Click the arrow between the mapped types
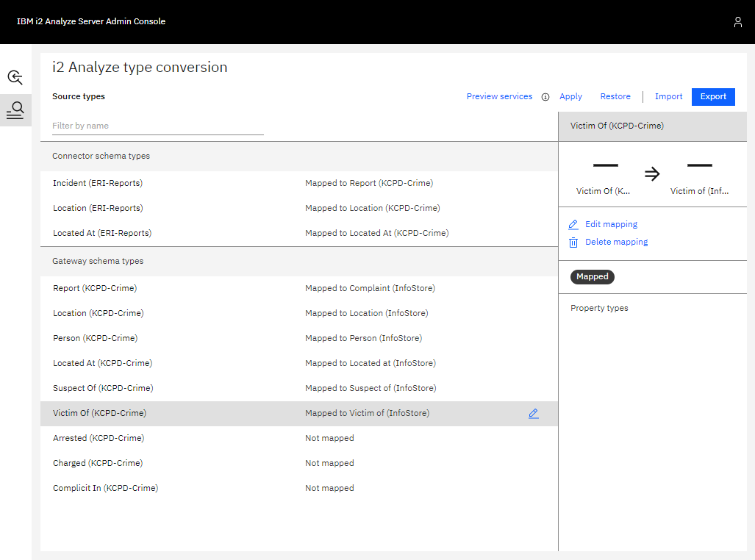755x560 pixels. 652,173
